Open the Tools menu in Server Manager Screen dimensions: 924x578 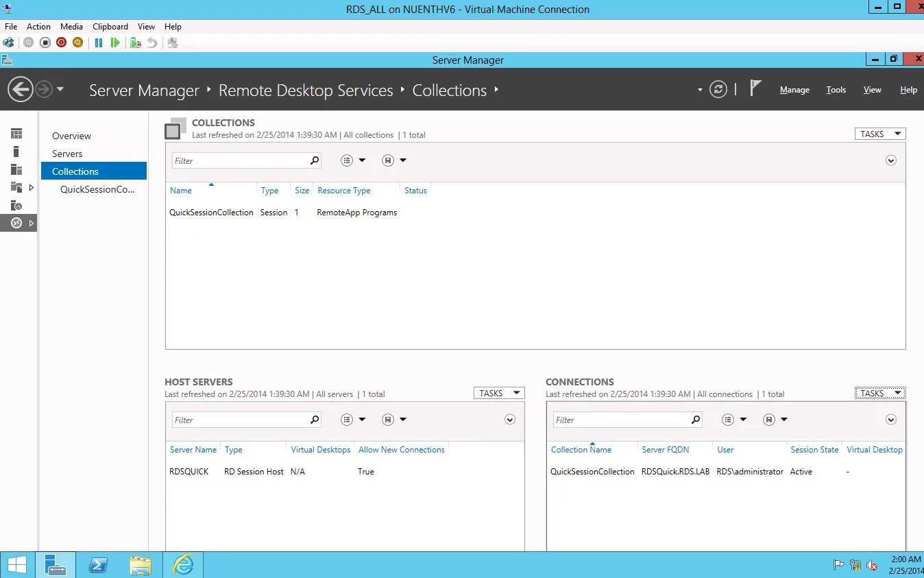(836, 90)
